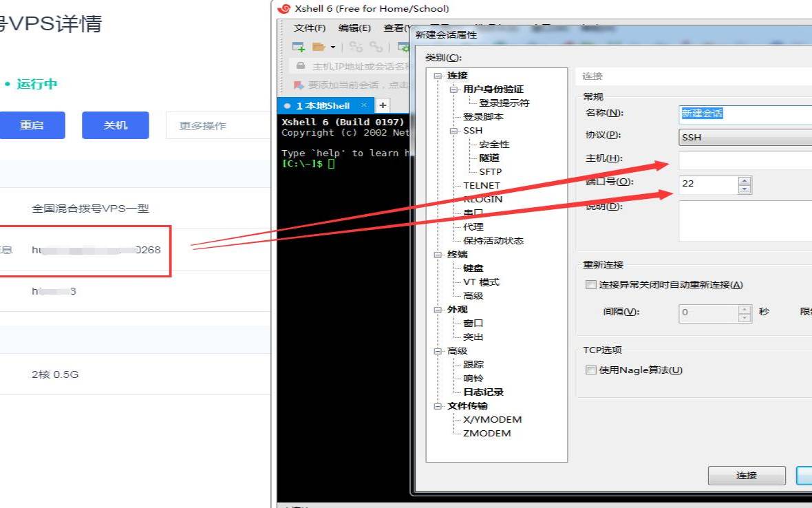812x508 pixels.
Task: Enable 连接异常关闭时自动重新连接 checkbox
Action: 590,285
